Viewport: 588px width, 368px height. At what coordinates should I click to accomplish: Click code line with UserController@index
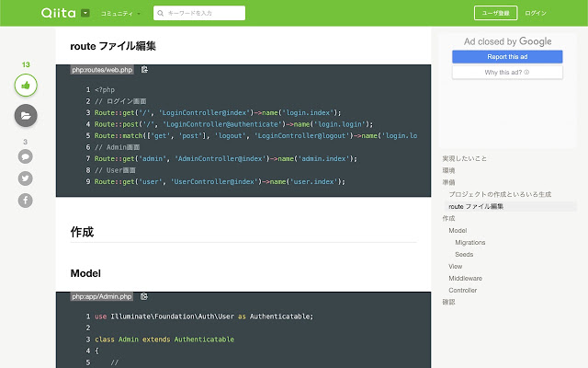tap(220, 182)
